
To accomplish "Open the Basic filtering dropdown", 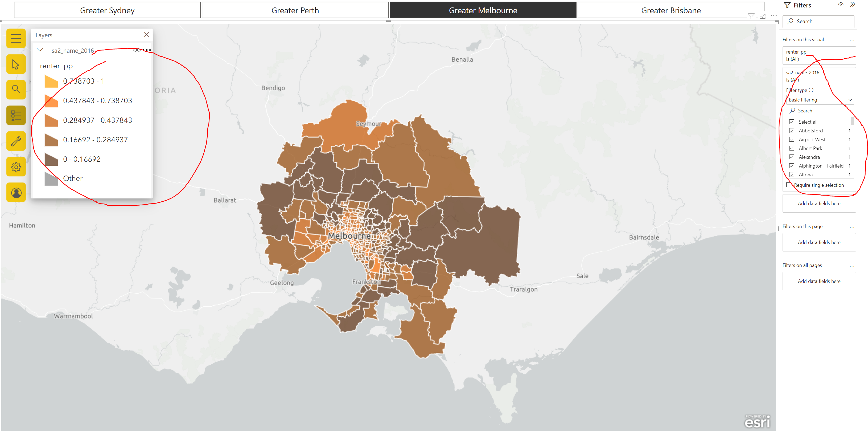I will [820, 100].
